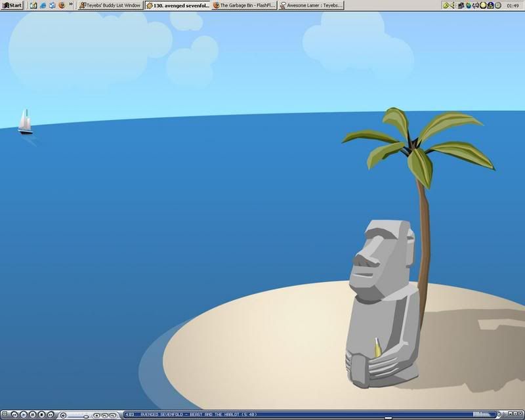Open the Start menu
This screenshot has height=420, width=525.
tap(12, 5)
